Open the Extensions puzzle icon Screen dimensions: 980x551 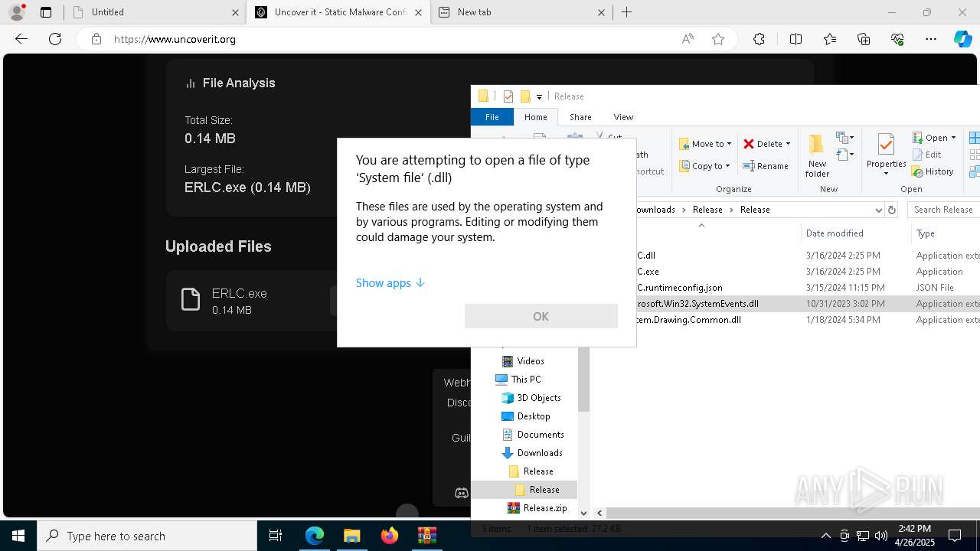759,39
